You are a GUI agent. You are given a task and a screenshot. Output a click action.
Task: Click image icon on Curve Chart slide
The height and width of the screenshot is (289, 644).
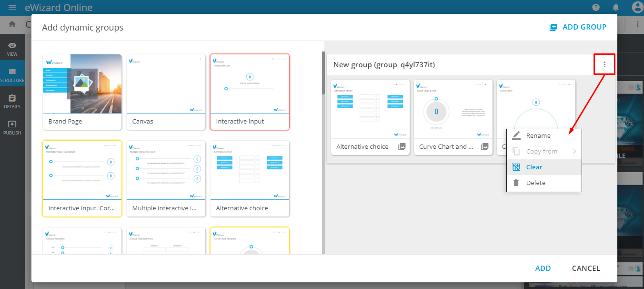click(x=485, y=147)
